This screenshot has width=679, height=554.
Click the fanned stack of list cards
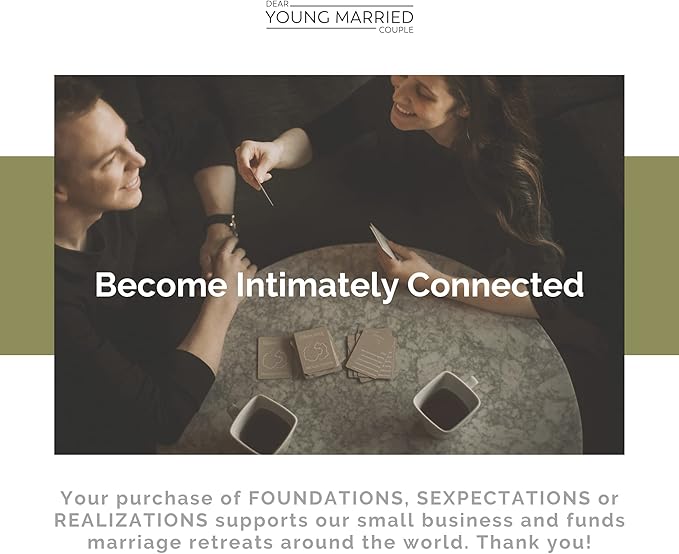click(x=370, y=350)
